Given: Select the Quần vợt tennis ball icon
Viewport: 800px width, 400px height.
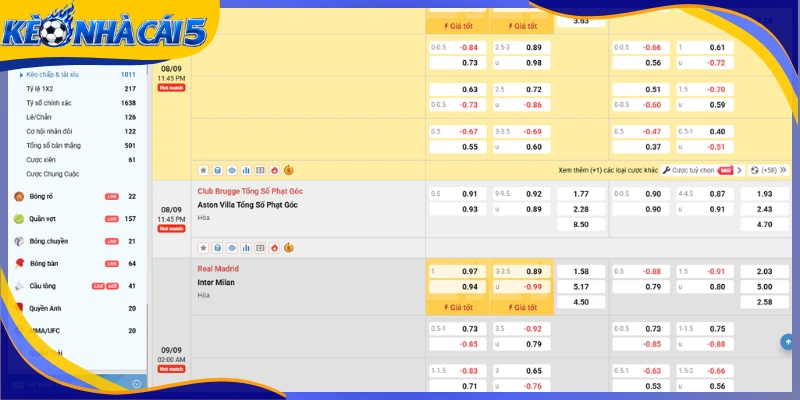Looking at the screenshot, I should 19,219.
